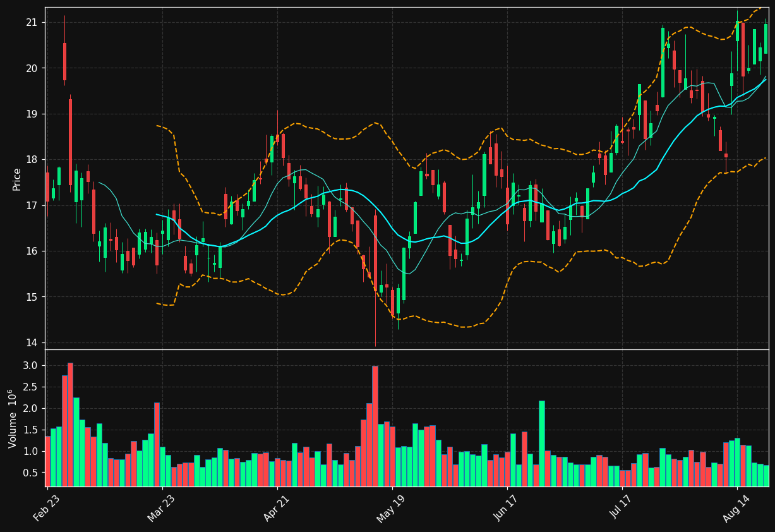The width and height of the screenshot is (775, 532).
Task: Click the tall green volume bar in late June
Action: (x=542, y=444)
